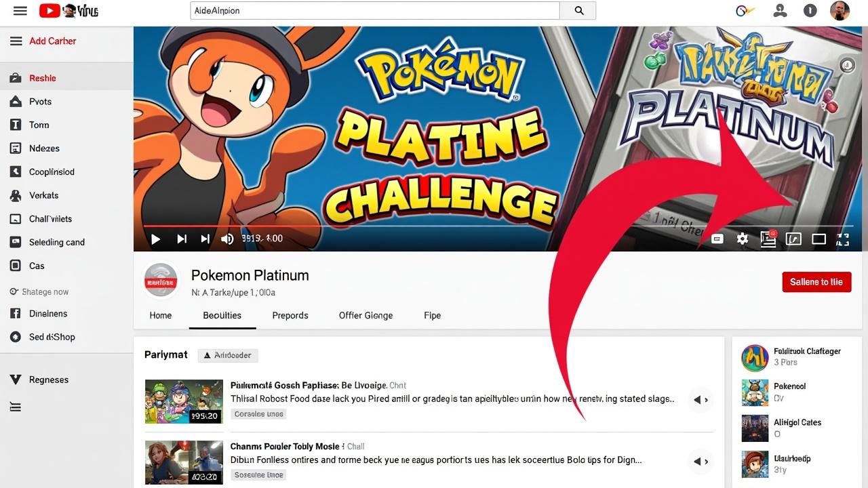Open the Aridoader sort dropdown
This screenshot has height=488, width=868.
228,355
